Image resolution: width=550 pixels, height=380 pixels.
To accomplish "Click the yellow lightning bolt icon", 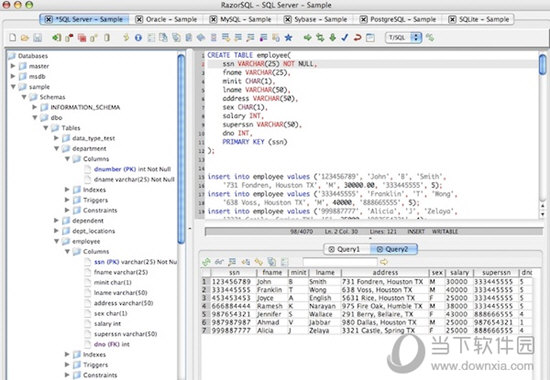I will pyautogui.click(x=126, y=38).
